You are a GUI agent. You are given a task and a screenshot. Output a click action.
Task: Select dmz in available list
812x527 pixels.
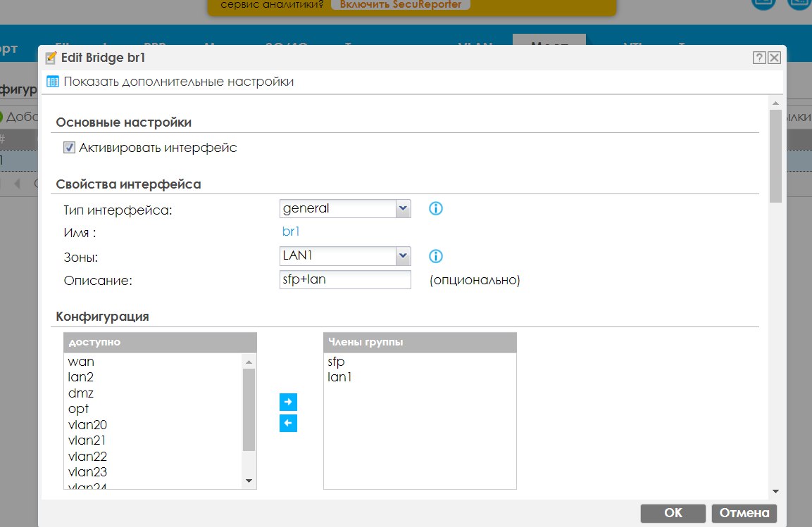coord(81,393)
